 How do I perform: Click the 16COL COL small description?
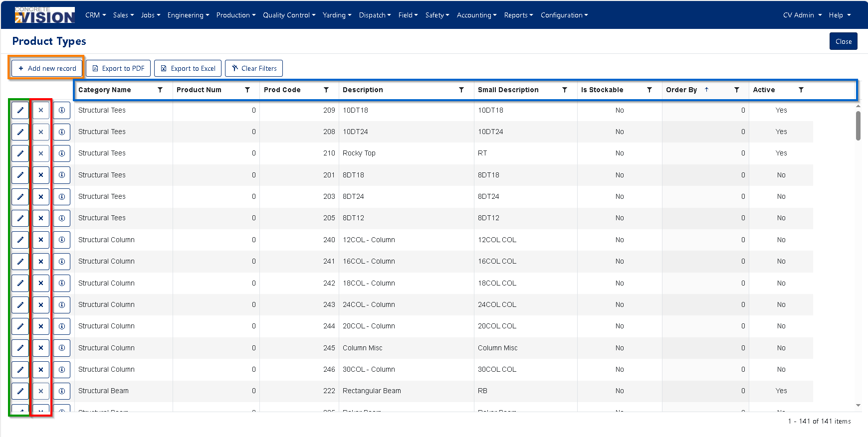[526, 261]
